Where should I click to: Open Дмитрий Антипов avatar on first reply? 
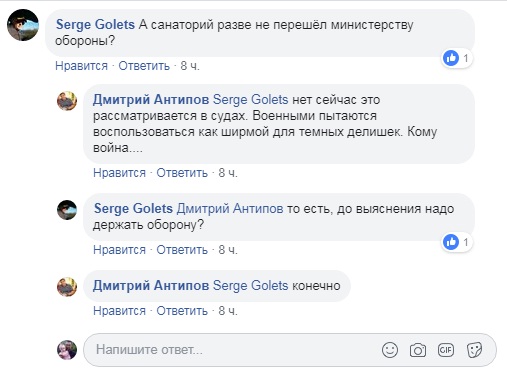click(x=67, y=101)
